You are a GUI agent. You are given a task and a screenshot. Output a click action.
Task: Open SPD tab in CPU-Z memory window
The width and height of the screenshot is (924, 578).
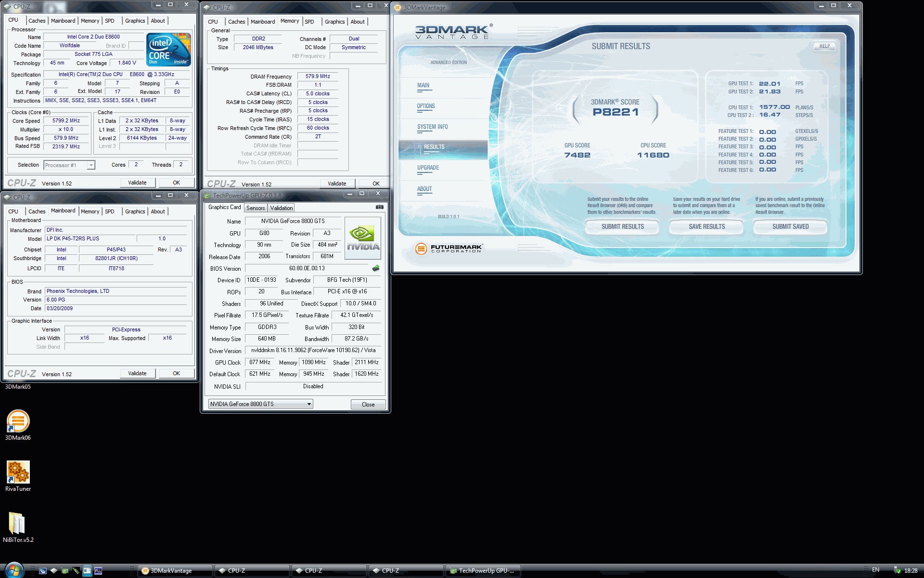point(309,22)
